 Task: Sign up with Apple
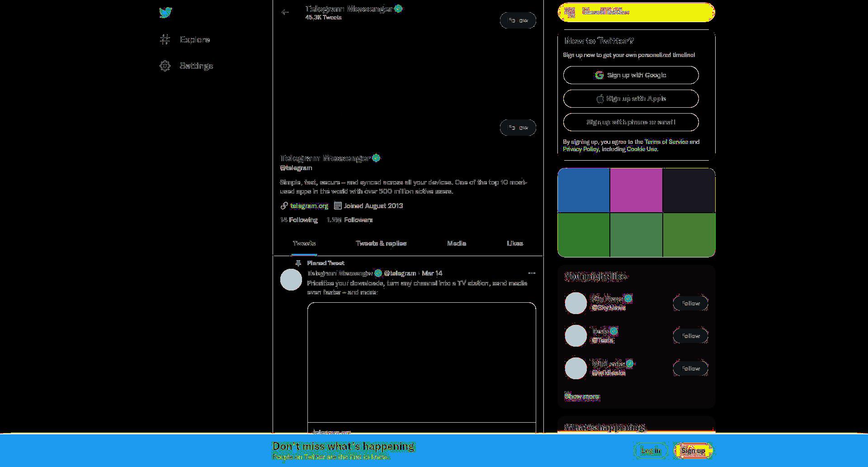(x=631, y=99)
